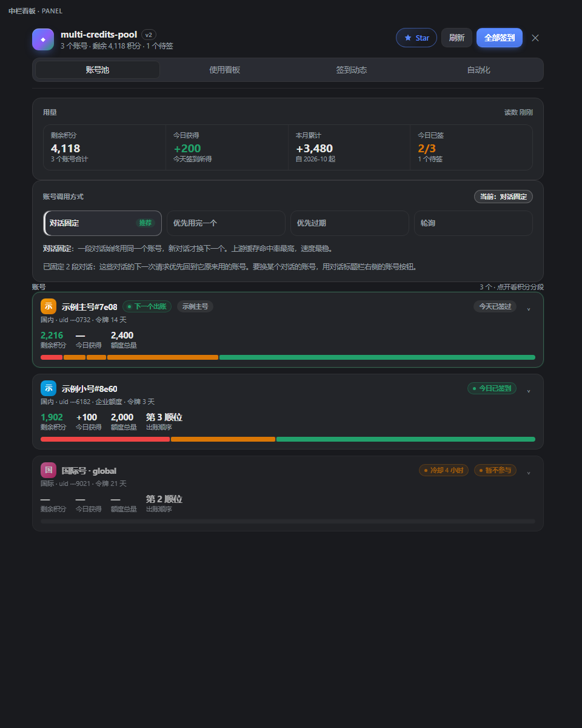Click the 剩余积分 4,118 stat
The image size is (582, 728).
[105, 147]
